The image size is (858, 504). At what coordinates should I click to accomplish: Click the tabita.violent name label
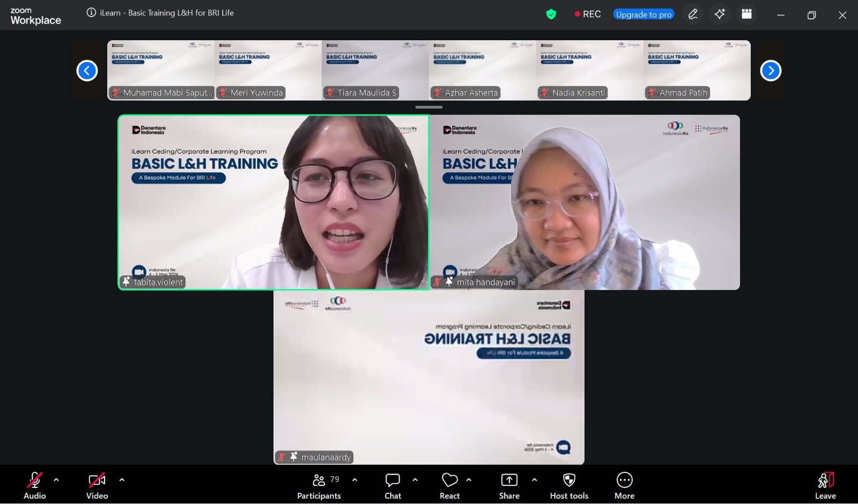click(158, 282)
